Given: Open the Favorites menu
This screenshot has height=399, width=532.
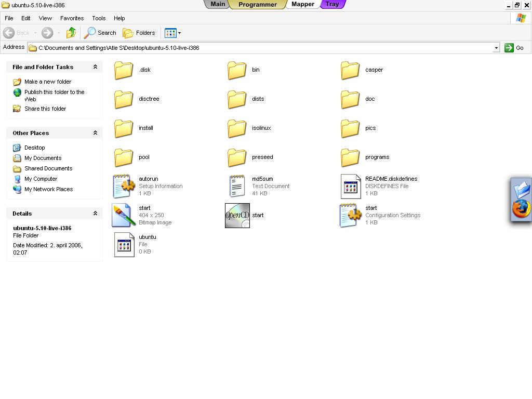Looking at the screenshot, I should [72, 18].
